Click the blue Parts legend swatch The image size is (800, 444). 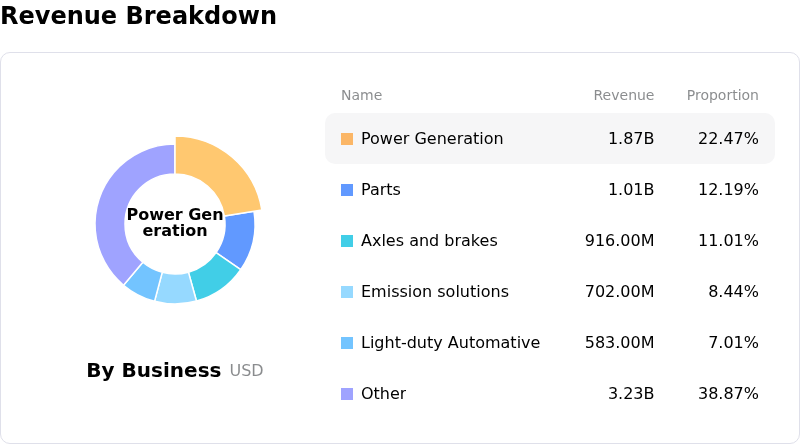(x=347, y=190)
